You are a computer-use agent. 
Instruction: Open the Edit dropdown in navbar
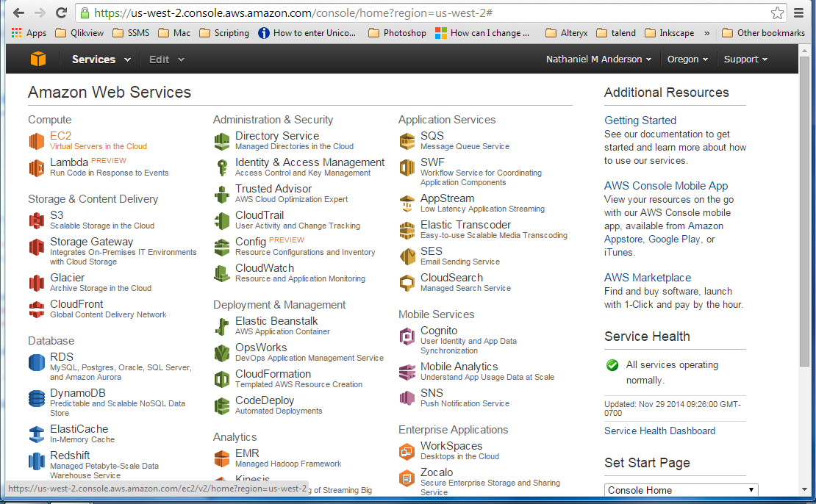point(167,60)
